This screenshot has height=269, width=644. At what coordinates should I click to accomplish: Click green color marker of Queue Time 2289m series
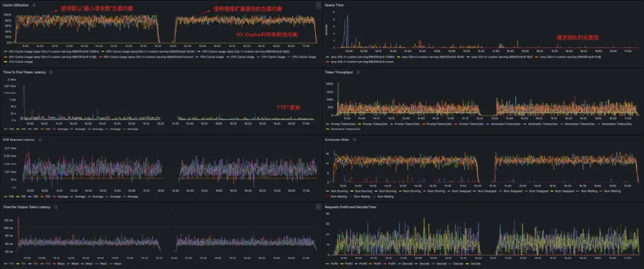click(x=327, y=57)
